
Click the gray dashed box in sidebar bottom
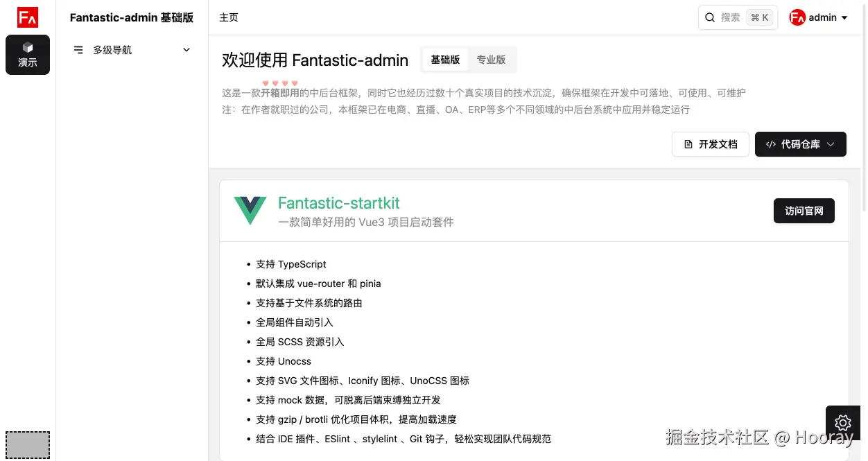coord(28,445)
